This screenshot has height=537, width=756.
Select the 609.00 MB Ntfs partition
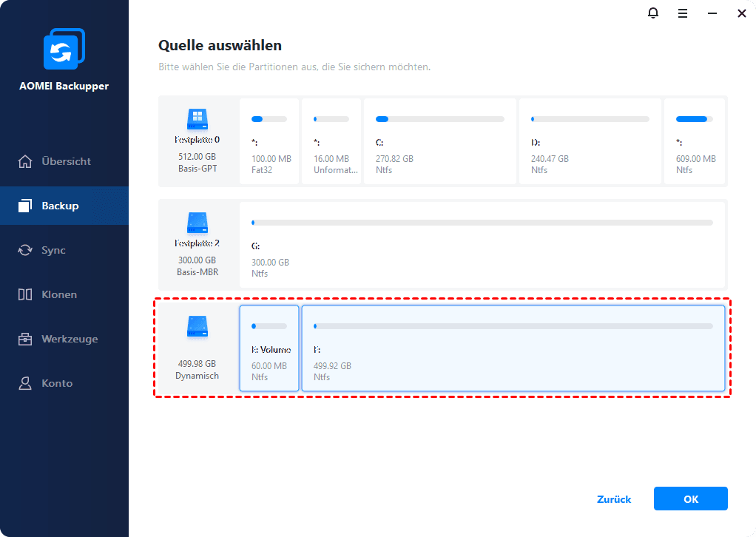pyautogui.click(x=695, y=141)
